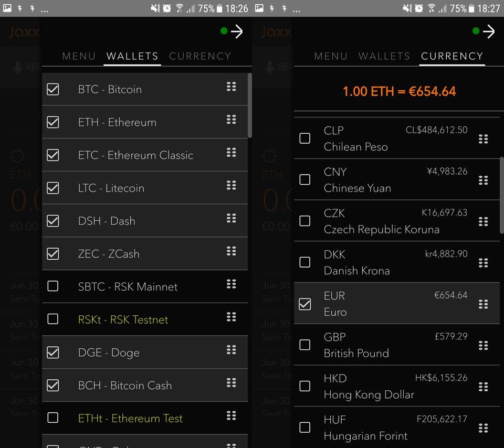Click the wallets list scrollbar
The image size is (504, 448).
250,105
